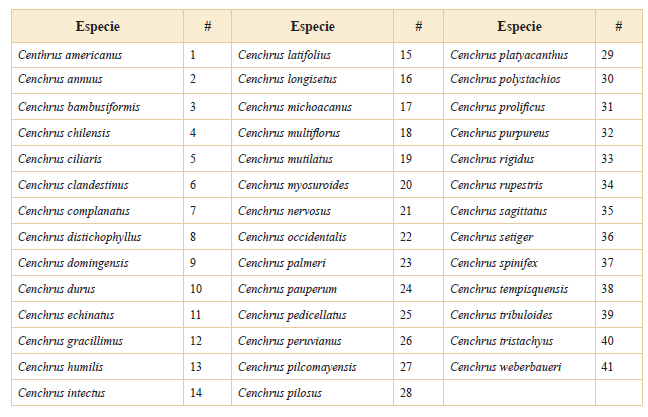Image resolution: width=648 pixels, height=417 pixels.
Task: Select the Cenchrus occidentalis entry
Action: (x=312, y=237)
